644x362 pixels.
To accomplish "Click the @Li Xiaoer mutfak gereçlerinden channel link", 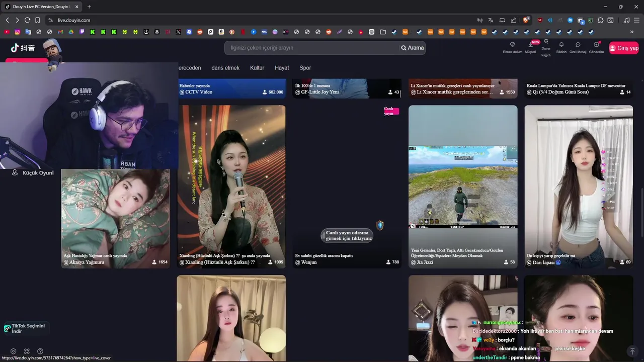I will 451,92.
